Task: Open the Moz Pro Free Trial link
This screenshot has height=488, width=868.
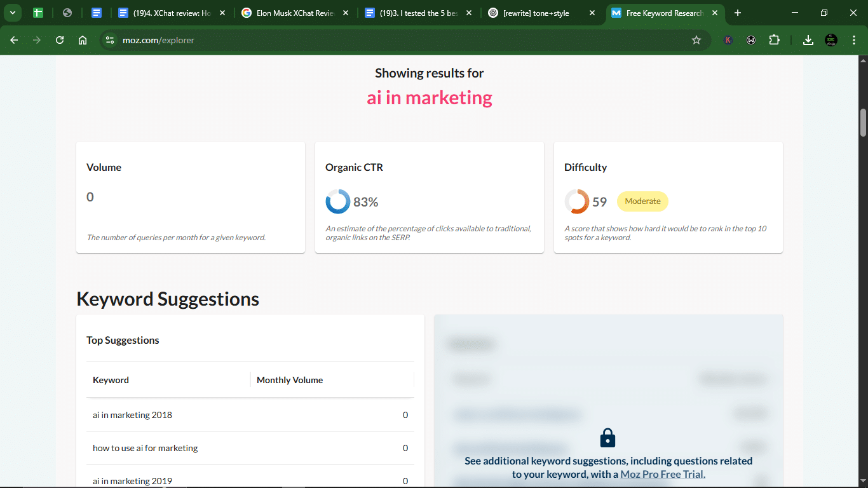Action: pyautogui.click(x=663, y=474)
